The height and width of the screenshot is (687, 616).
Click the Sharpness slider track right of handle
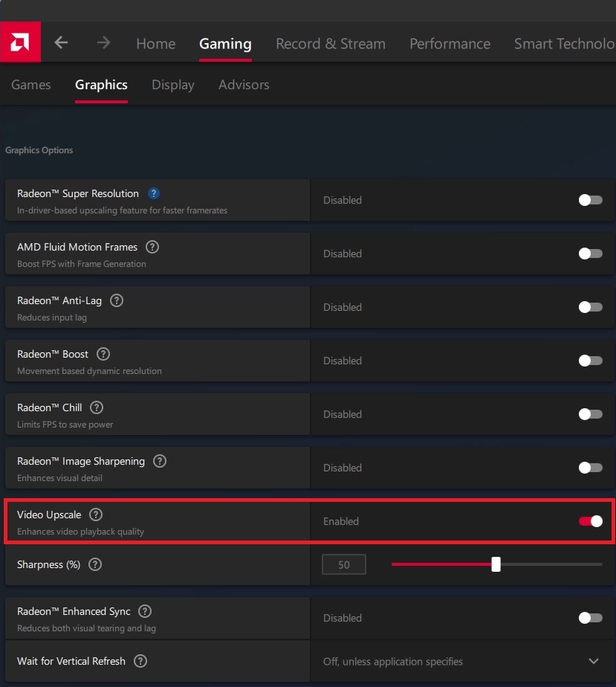coord(551,564)
